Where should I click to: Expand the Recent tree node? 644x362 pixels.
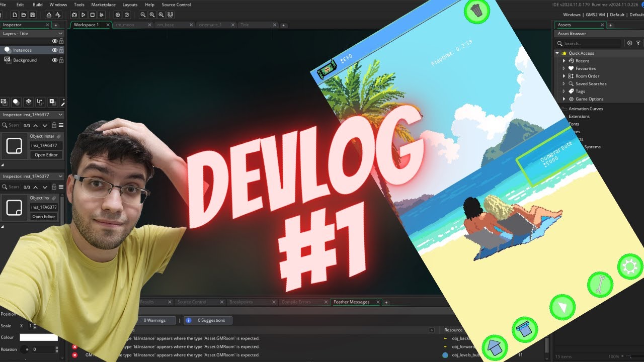pyautogui.click(x=564, y=61)
